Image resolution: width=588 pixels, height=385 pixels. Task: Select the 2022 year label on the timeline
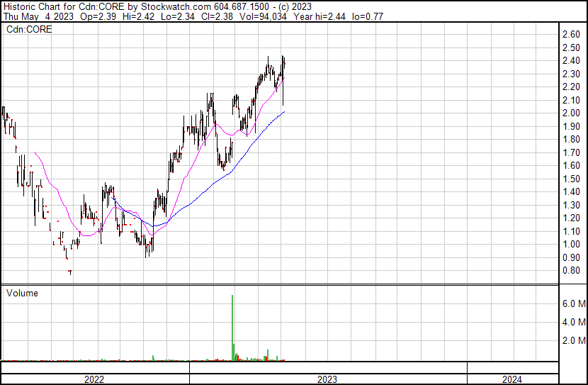click(x=94, y=379)
